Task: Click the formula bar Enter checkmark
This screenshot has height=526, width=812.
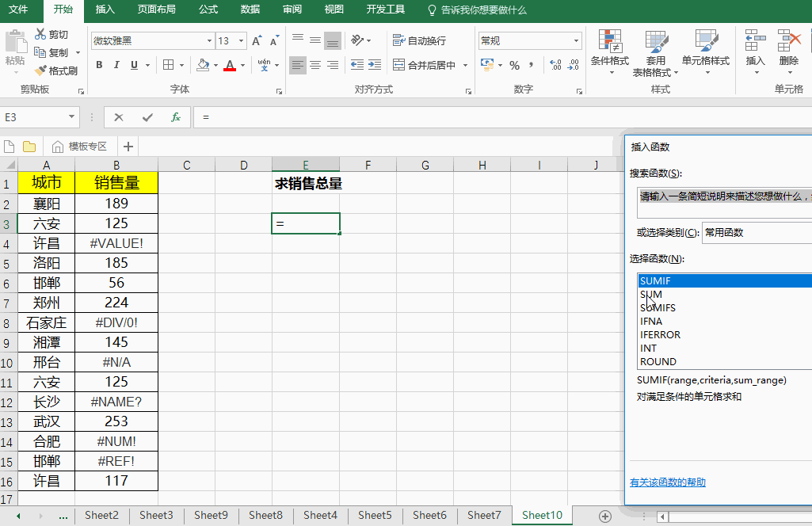Action: click(x=147, y=117)
